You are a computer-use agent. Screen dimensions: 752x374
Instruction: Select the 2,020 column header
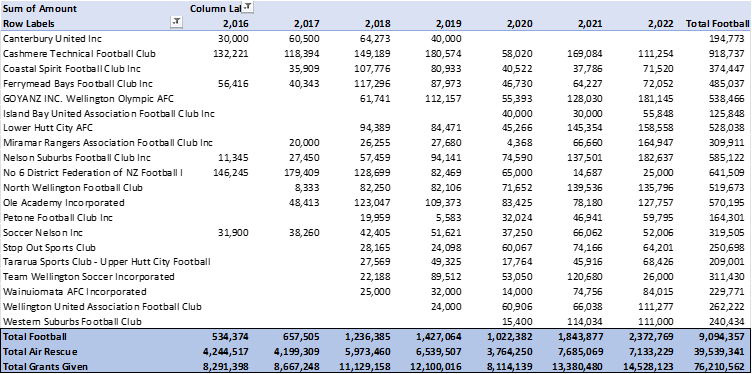point(520,23)
